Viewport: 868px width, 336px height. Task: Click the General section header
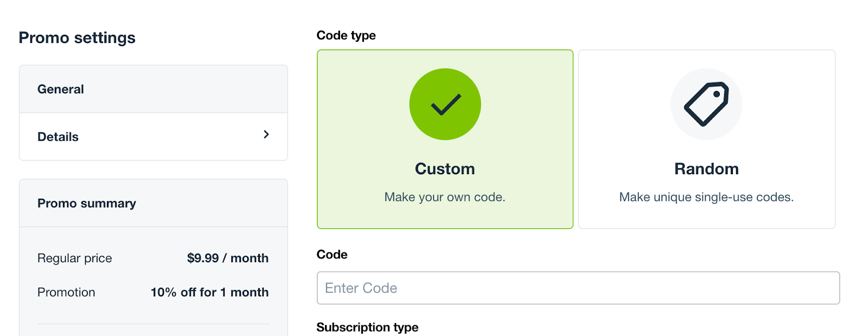coord(61,89)
